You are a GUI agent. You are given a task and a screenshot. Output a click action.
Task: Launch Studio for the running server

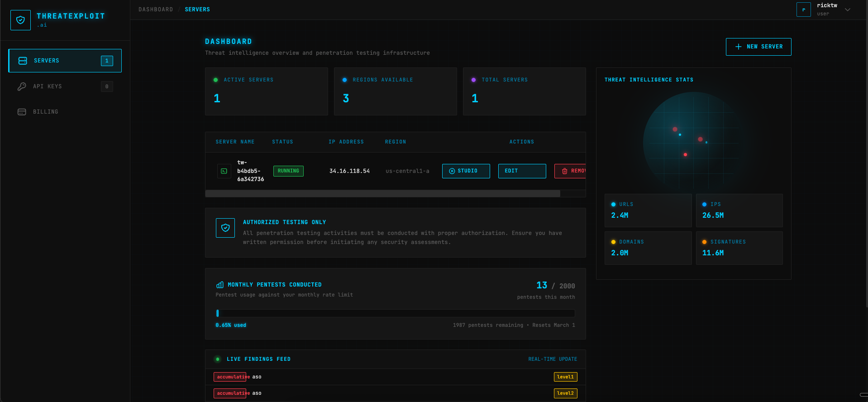466,171
